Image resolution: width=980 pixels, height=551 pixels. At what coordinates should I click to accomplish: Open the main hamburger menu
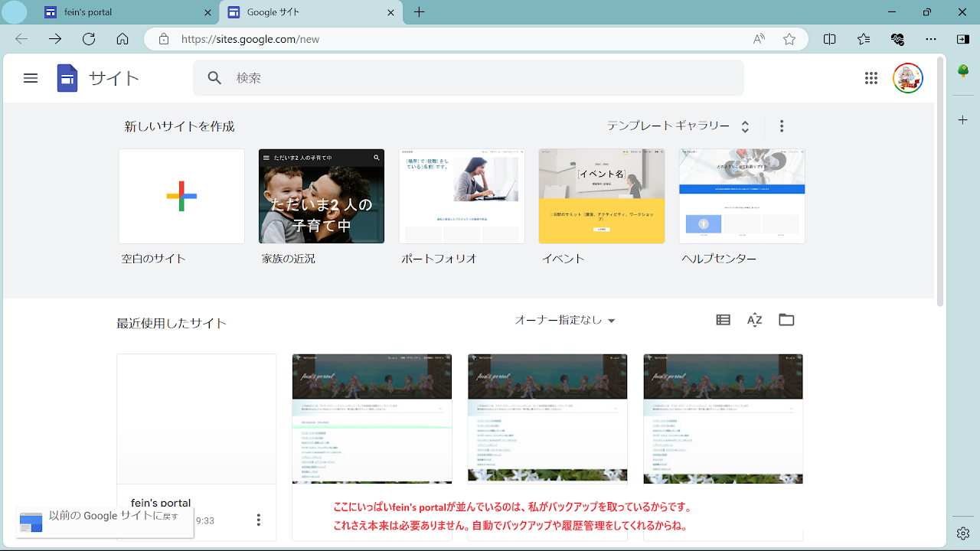(31, 78)
